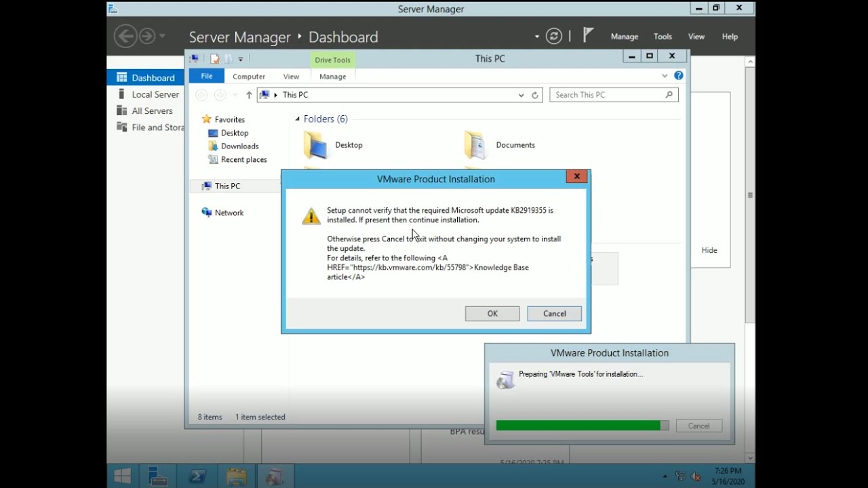Click Cancel in the KB2919355 warning dialog
This screenshot has height=488, width=868.
554,313
